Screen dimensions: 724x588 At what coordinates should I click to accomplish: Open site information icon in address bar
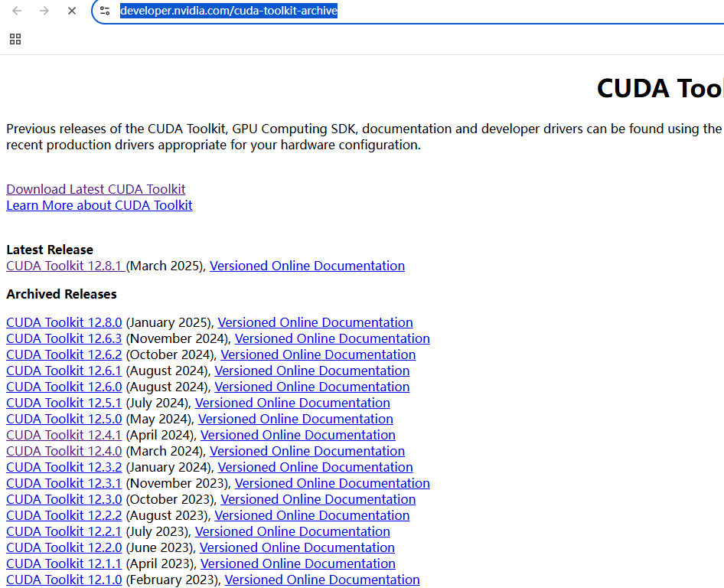click(106, 11)
